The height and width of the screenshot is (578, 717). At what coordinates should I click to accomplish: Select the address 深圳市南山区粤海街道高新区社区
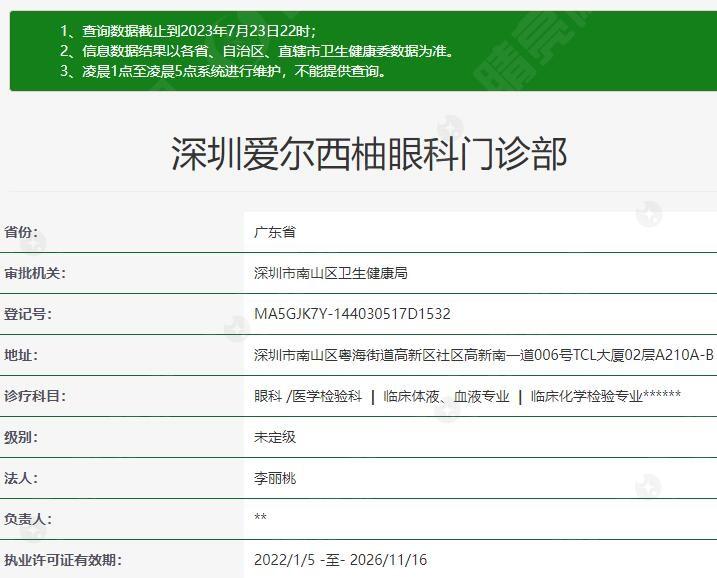click(x=484, y=355)
